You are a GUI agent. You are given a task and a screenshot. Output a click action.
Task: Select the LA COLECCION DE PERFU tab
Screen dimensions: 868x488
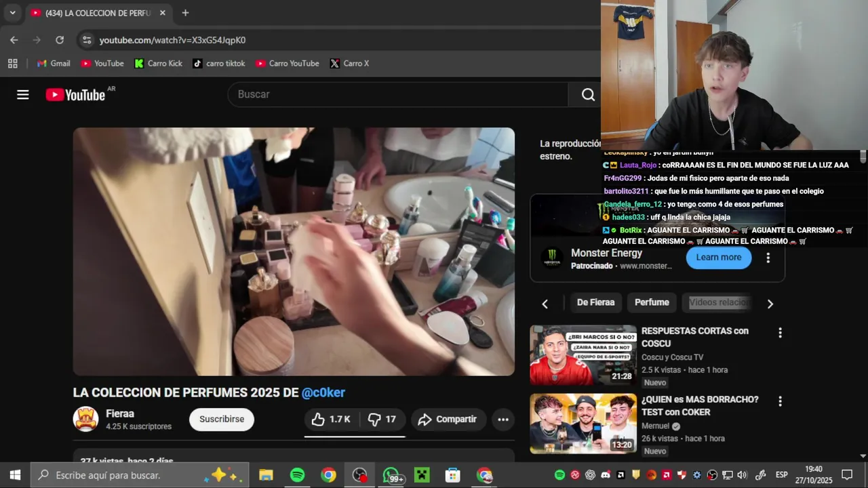[x=98, y=13]
